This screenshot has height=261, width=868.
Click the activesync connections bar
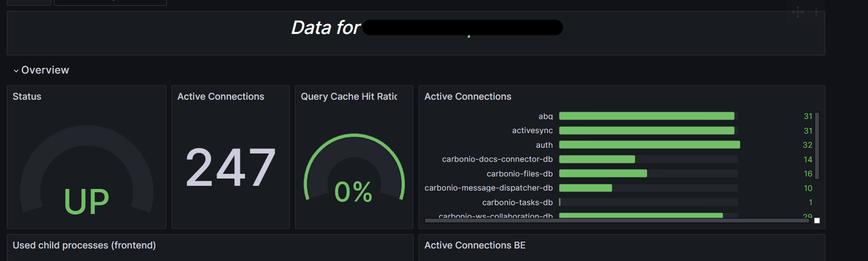(647, 130)
